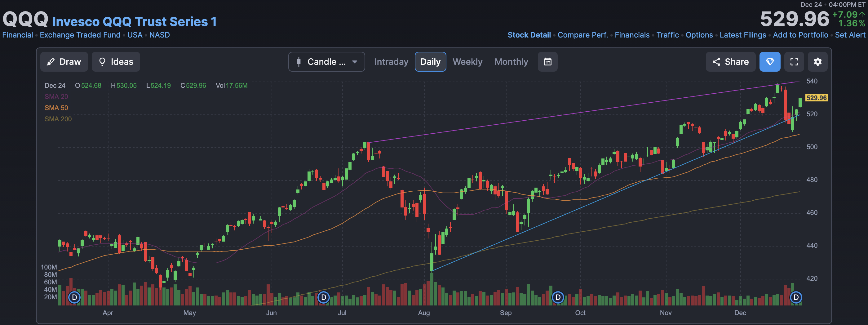
Task: Click the Invesco QQQ Trust Series 1 title
Action: 135,22
